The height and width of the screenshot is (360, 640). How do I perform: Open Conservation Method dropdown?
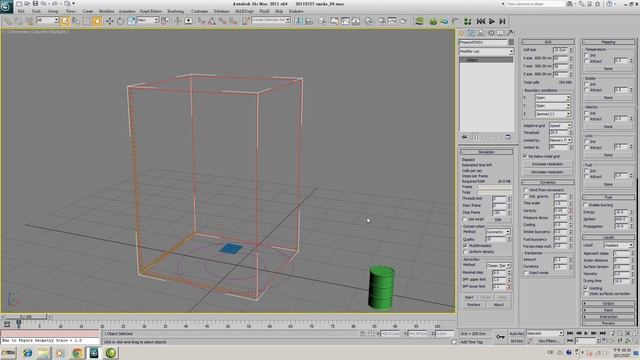(498, 232)
